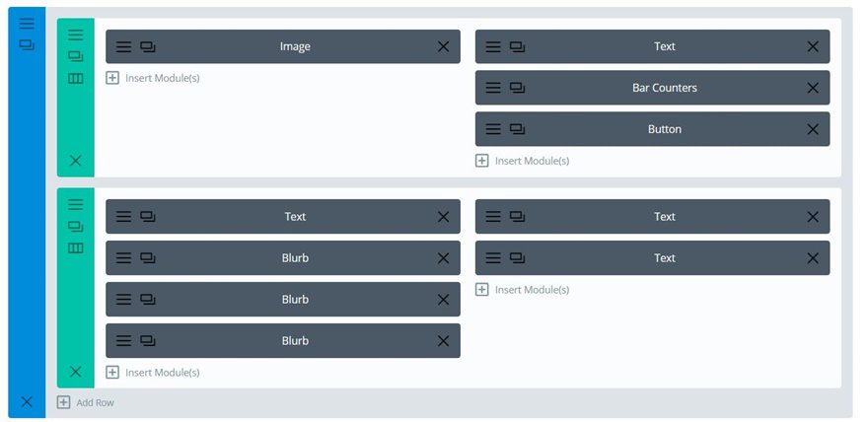Open settings of the Image module
This screenshot has height=422, width=868.
tap(123, 46)
